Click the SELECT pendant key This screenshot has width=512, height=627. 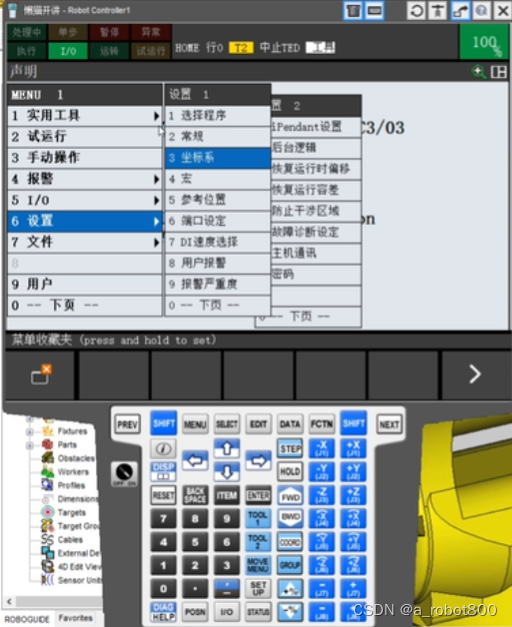click(227, 424)
